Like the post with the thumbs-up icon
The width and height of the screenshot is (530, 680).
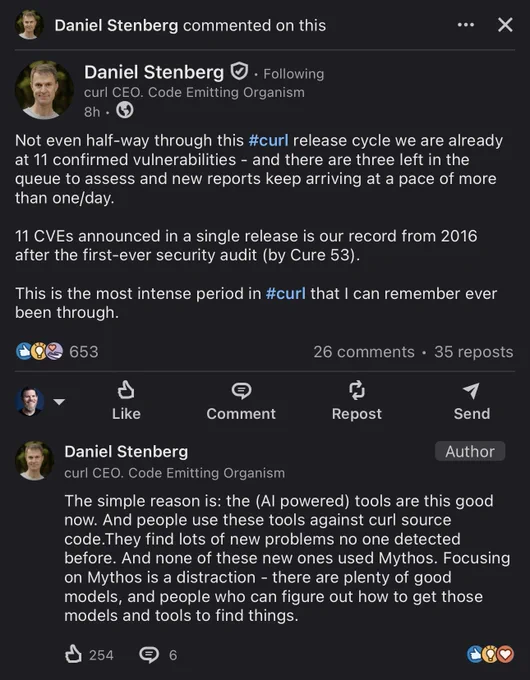point(126,401)
